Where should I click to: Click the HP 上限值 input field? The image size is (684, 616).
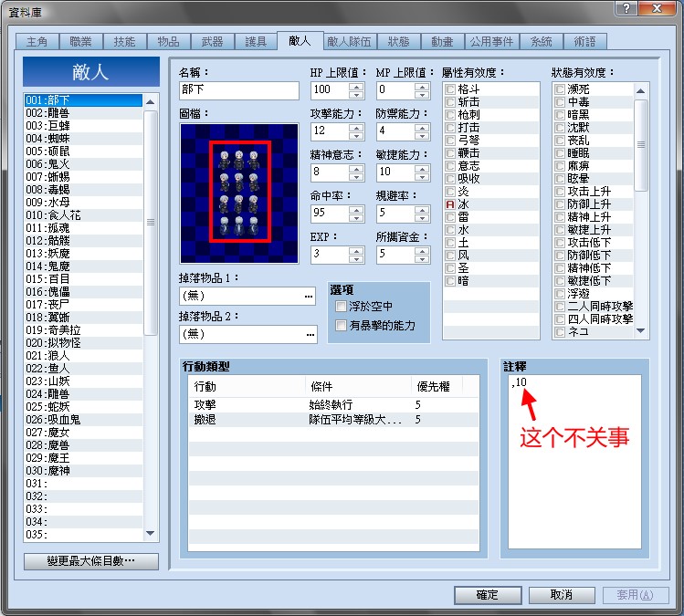click(x=331, y=90)
